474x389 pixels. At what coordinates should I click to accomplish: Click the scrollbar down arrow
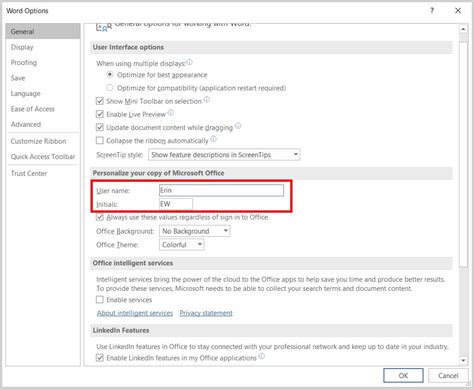tap(463, 360)
